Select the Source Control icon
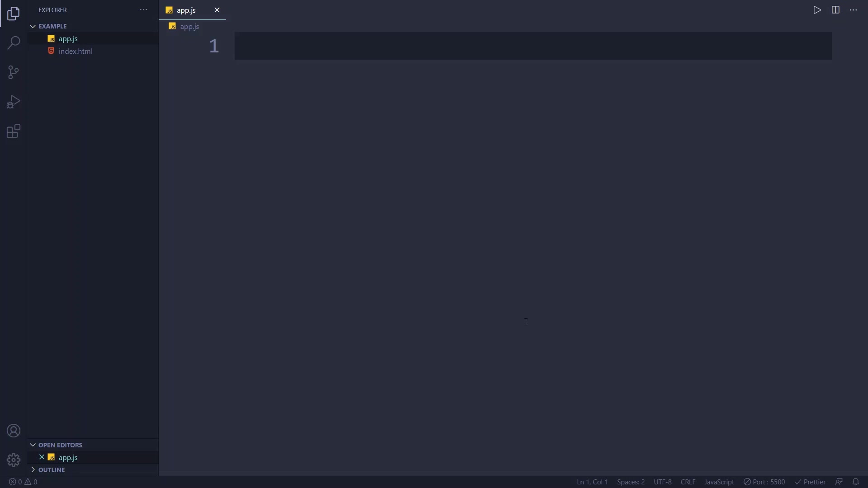The width and height of the screenshot is (868, 488). [x=13, y=72]
